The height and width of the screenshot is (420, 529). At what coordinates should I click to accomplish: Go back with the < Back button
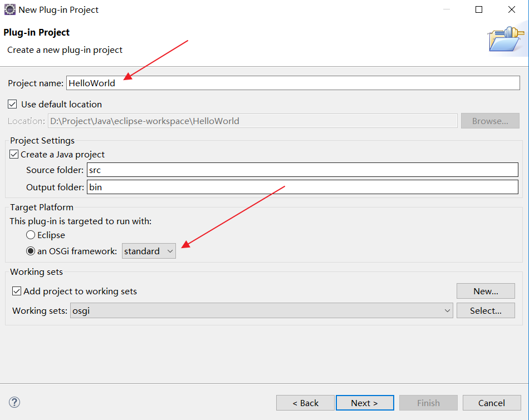[x=305, y=403]
